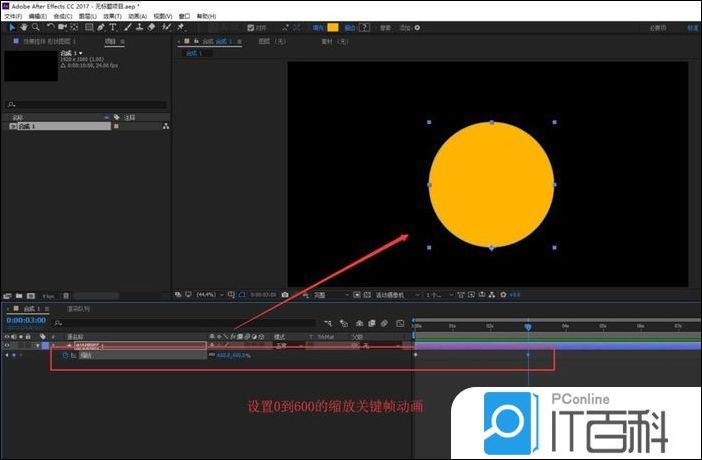Click the 0:00:03:00 current timecode
The image size is (702, 460).
(x=24, y=321)
